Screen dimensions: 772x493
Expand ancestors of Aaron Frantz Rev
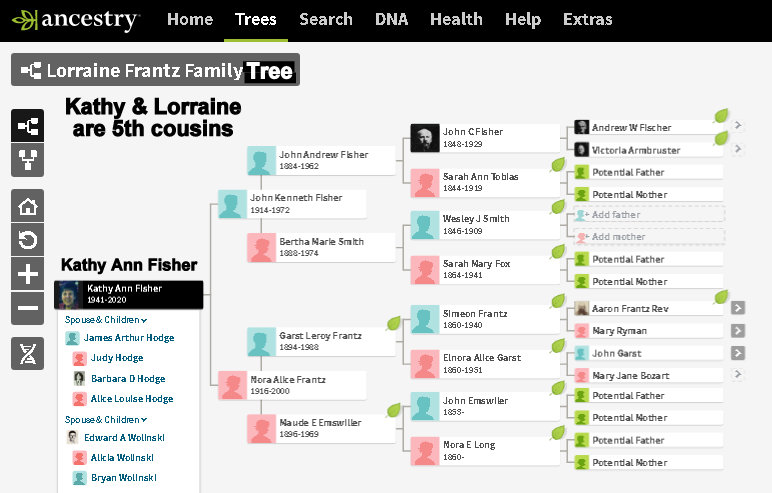(x=738, y=307)
